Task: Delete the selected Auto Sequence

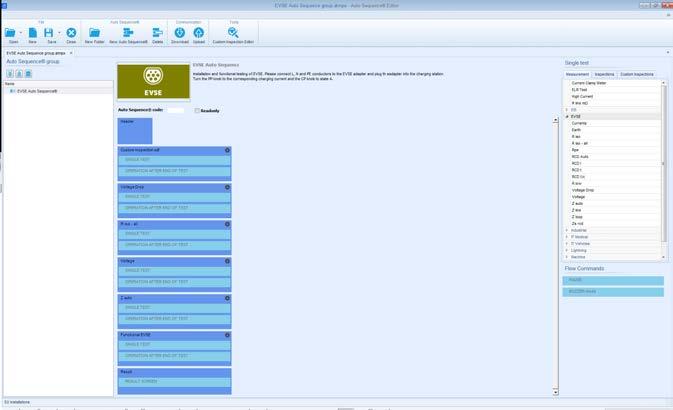Action: tap(158, 33)
